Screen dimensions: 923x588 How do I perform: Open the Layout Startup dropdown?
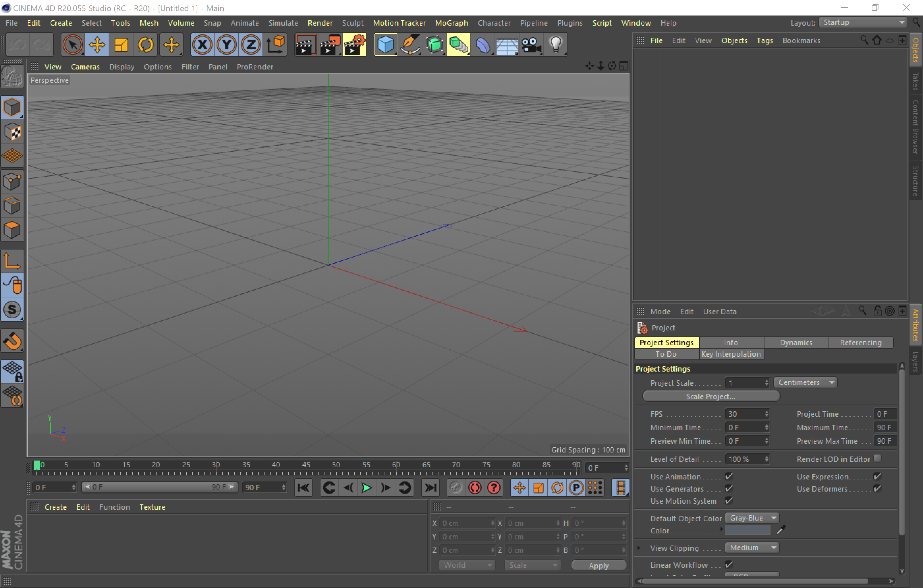coord(863,23)
